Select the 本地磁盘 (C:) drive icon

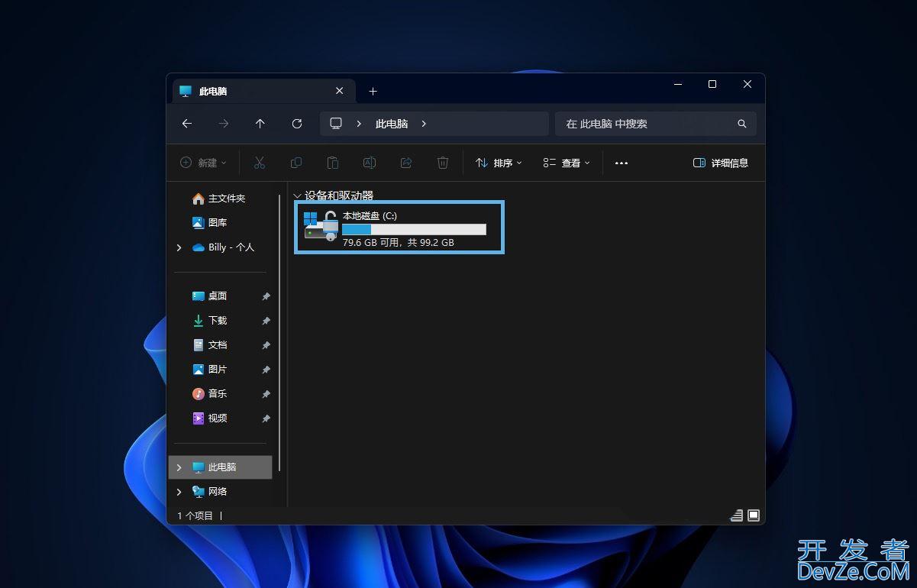coord(321,226)
